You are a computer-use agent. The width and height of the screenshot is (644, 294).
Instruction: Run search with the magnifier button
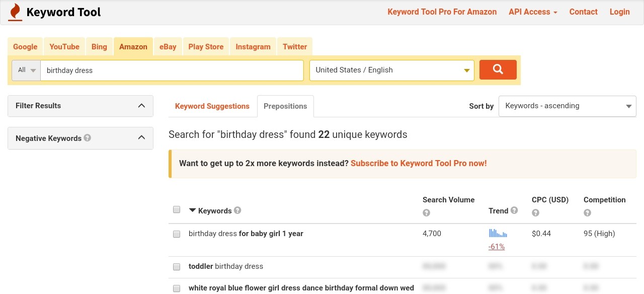[x=498, y=70]
